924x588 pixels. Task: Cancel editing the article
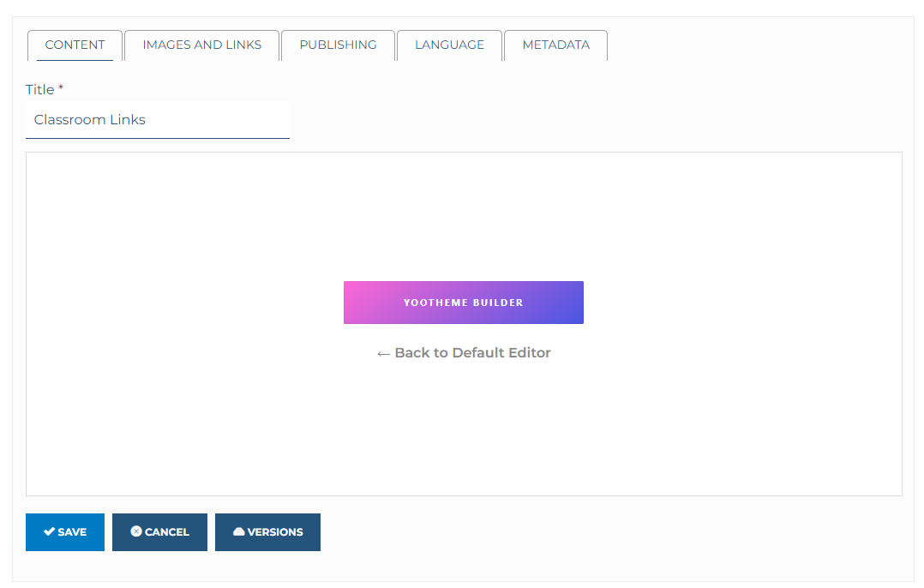point(159,532)
